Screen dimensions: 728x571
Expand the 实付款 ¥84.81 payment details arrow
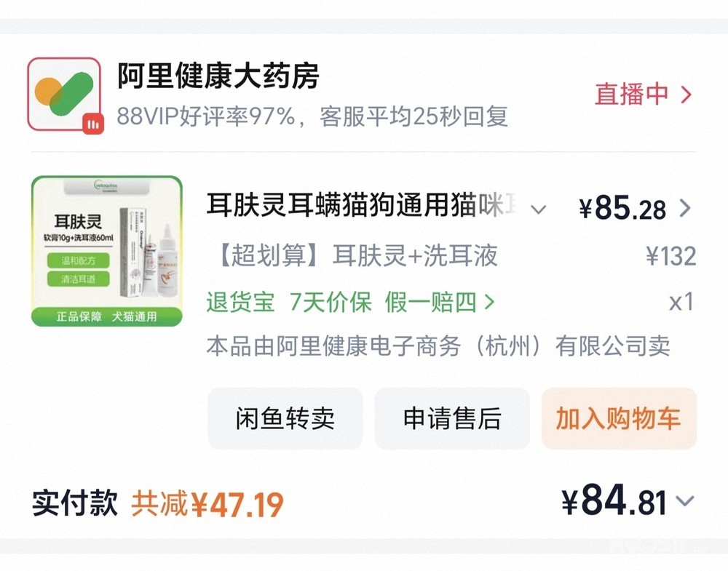685,501
